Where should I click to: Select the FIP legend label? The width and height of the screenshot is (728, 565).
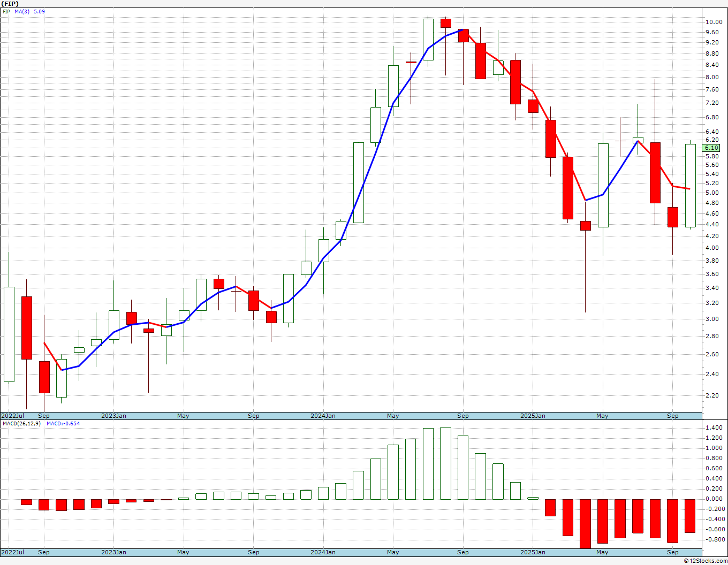tap(6, 11)
